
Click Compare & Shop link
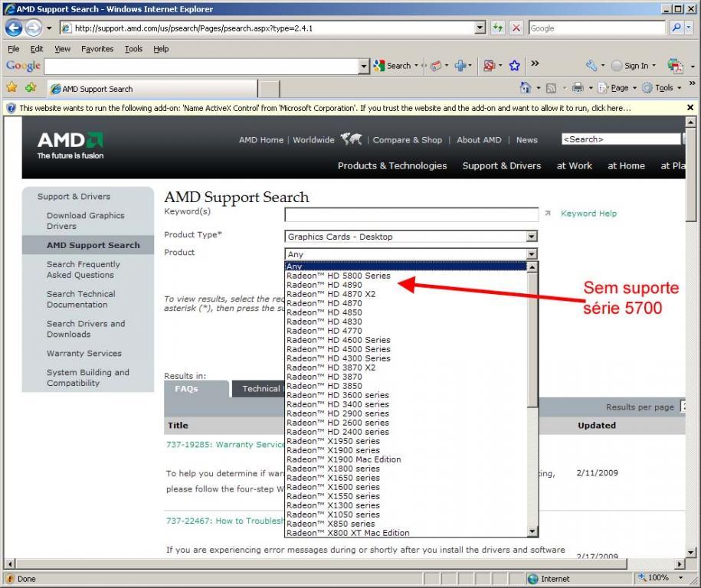(x=408, y=140)
